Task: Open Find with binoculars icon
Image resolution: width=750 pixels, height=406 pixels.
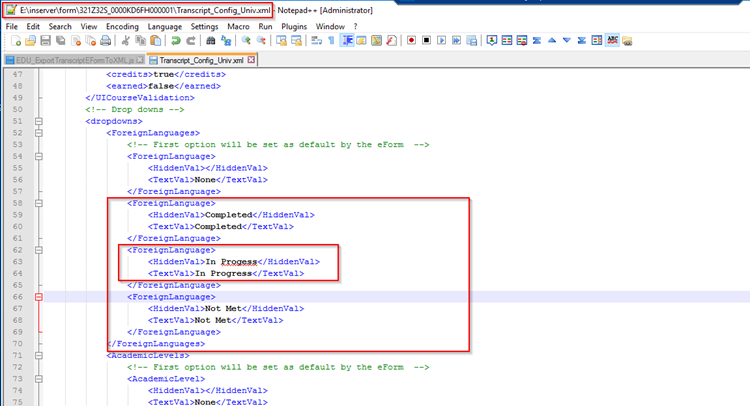Action: click(210, 41)
